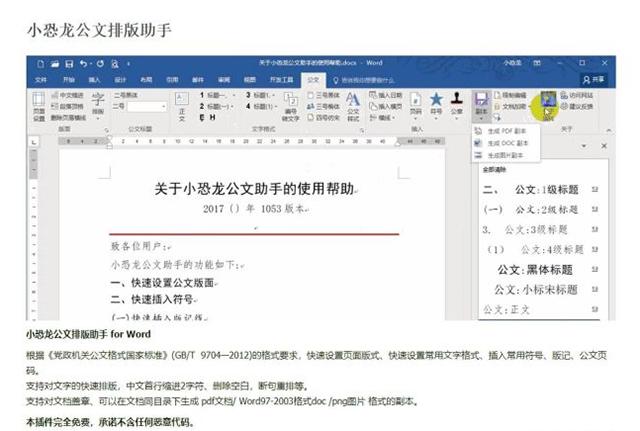Switch to the 插入 (Insert) ribbon tab
The image size is (640, 431).
(x=94, y=80)
